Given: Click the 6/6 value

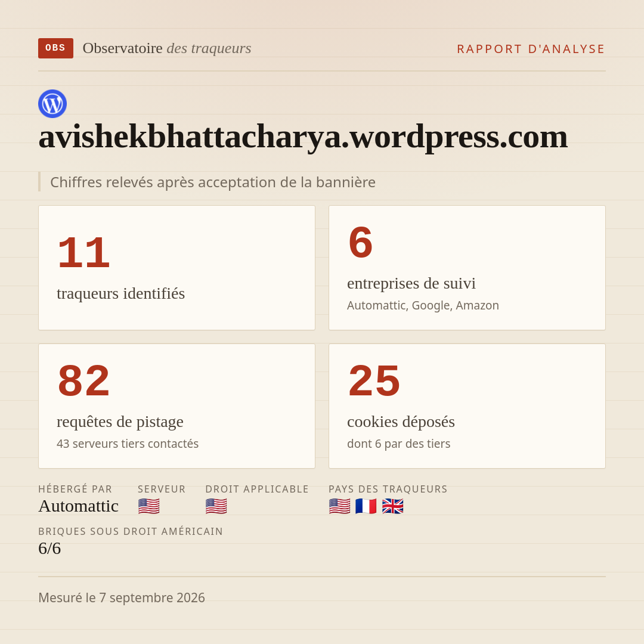Looking at the screenshot, I should click(x=49, y=549).
